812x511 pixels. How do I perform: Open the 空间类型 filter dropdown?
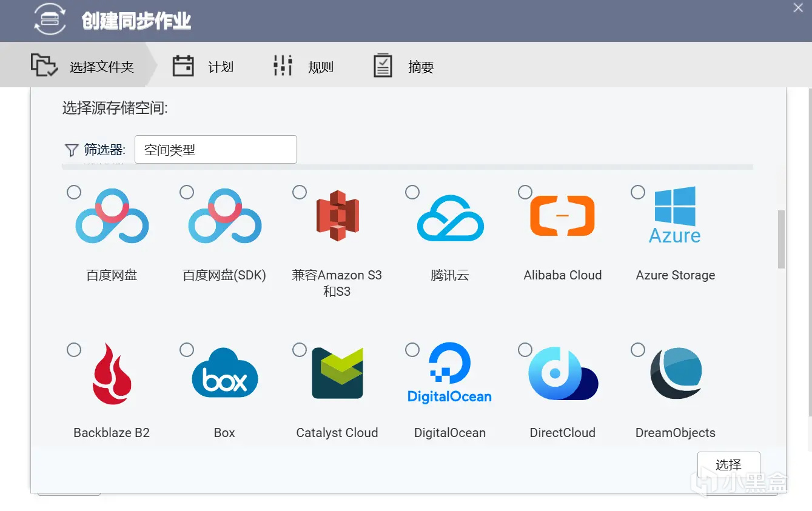[216, 150]
